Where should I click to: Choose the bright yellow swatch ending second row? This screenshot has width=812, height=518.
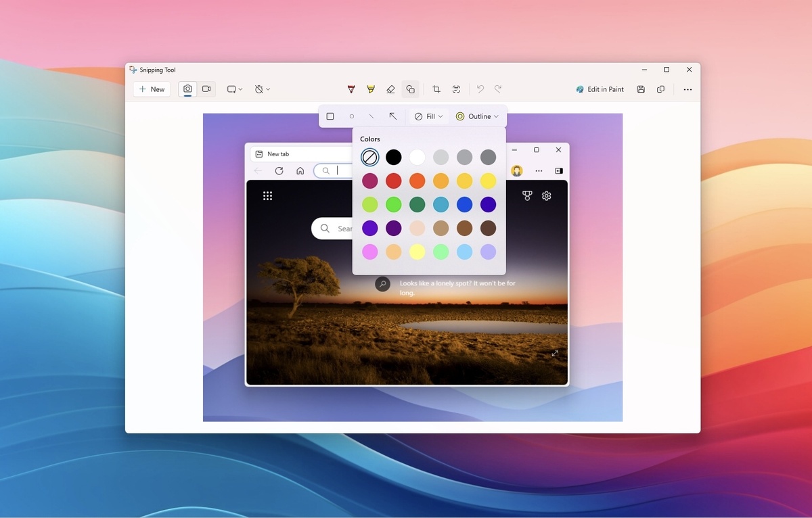point(488,181)
